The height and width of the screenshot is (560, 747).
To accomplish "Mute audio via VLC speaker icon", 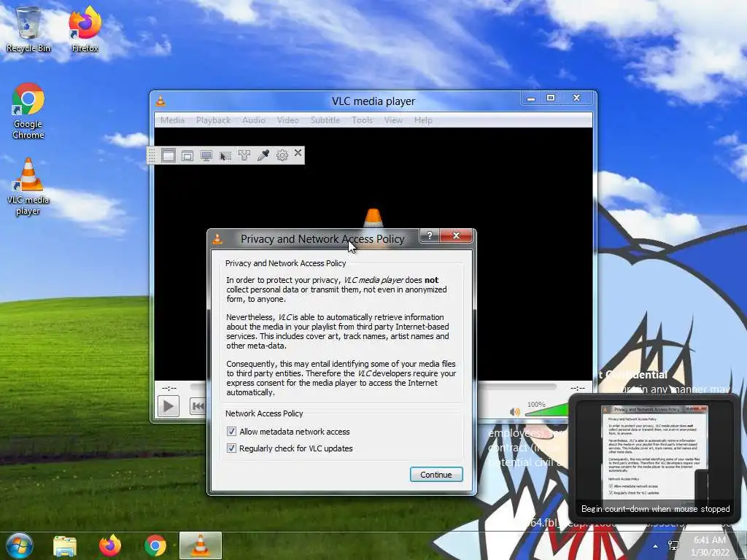I will tap(515, 412).
